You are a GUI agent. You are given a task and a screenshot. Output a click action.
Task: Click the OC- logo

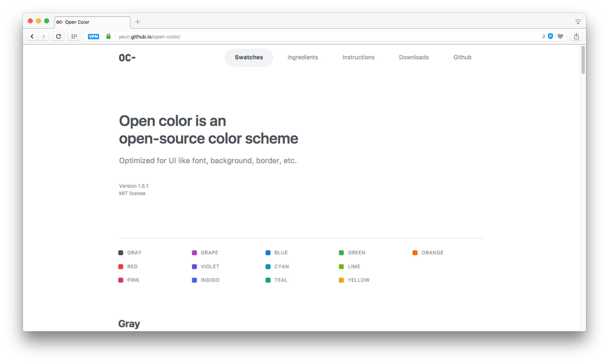coord(127,58)
